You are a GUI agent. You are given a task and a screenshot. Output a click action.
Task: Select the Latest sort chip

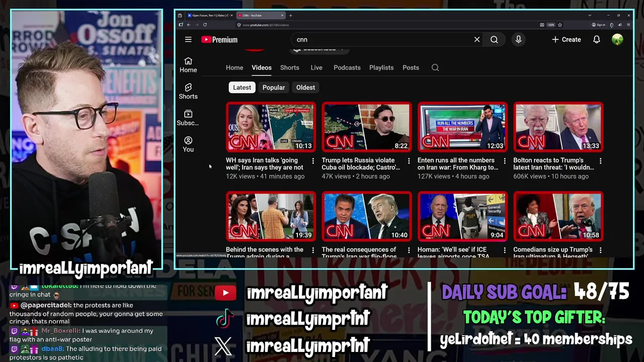point(242,87)
